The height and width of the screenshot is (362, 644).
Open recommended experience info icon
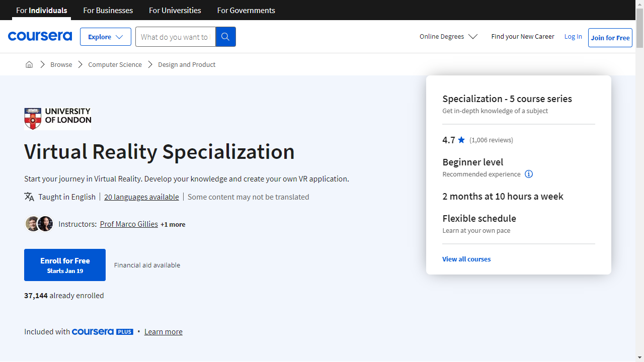(529, 174)
